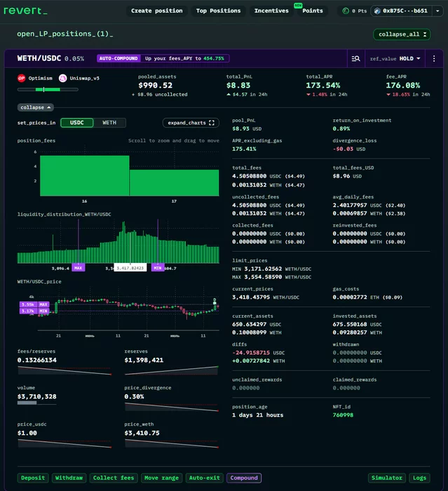Click collapse_all button

click(x=402, y=34)
